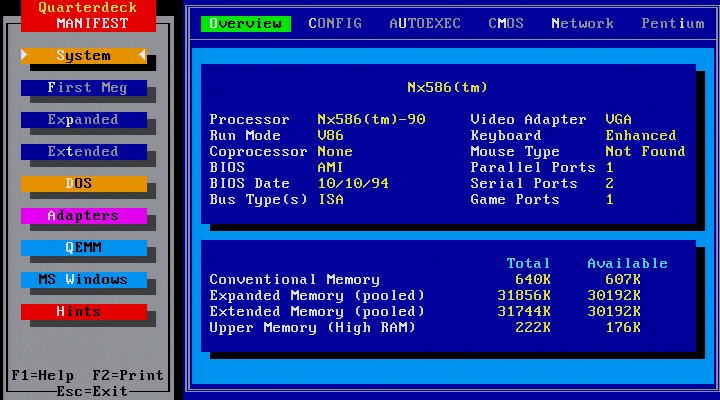The width and height of the screenshot is (720, 400).
Task: Click the BIOS Date value 10/10/94
Action: point(353,184)
